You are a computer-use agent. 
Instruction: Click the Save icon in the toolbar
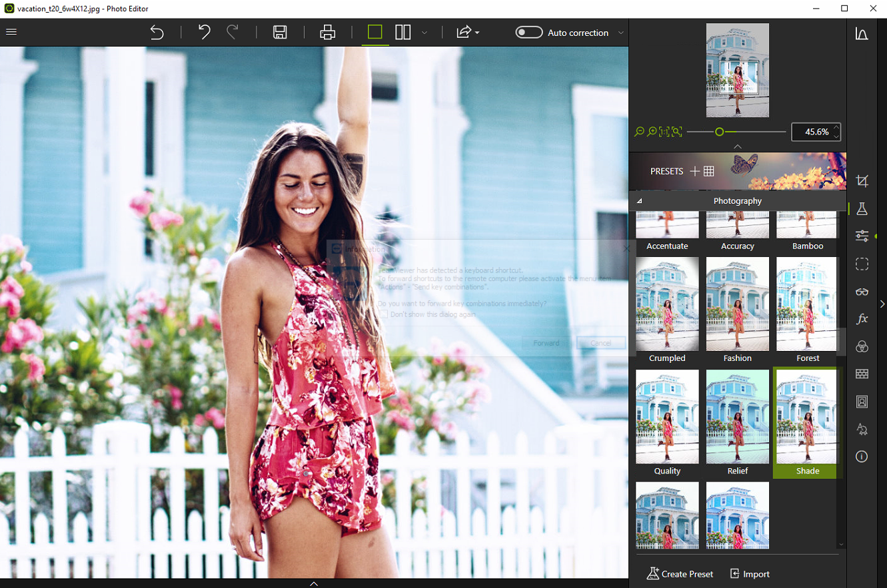(280, 32)
